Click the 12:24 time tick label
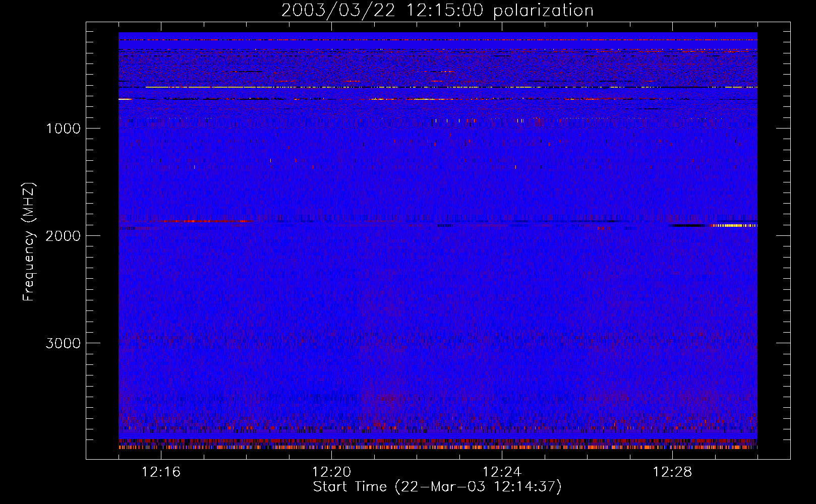The width and height of the screenshot is (816, 504). [x=502, y=472]
